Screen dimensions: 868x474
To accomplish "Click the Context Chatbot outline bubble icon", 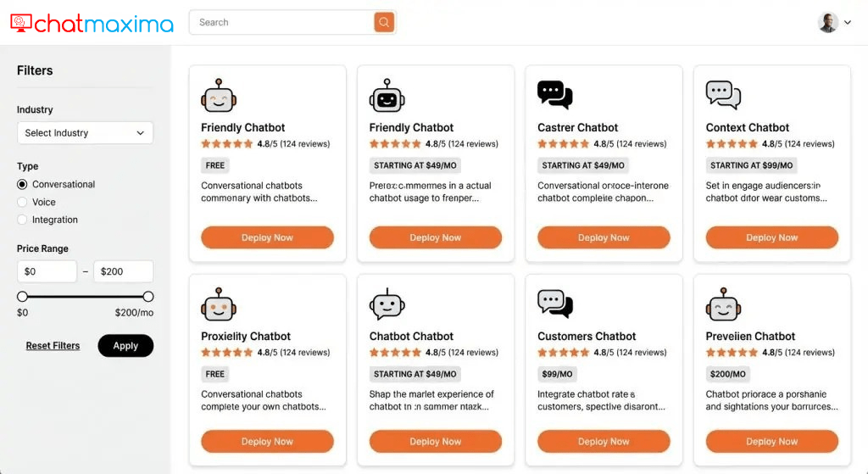I will [723, 95].
